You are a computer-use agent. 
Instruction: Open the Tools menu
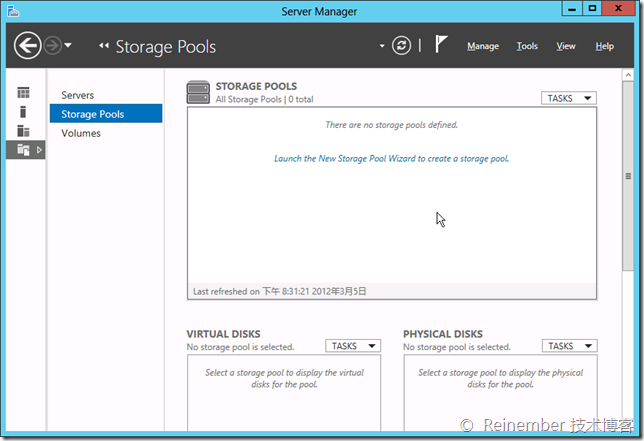527,46
